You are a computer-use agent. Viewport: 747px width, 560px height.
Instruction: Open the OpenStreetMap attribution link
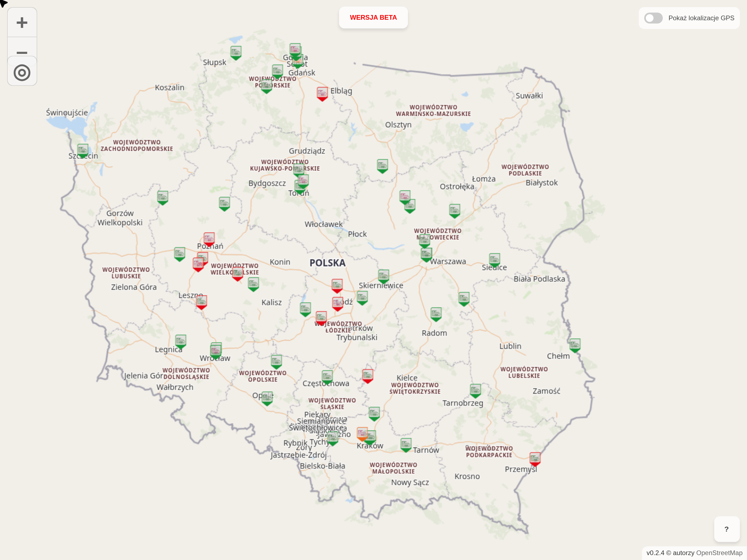pos(719,553)
